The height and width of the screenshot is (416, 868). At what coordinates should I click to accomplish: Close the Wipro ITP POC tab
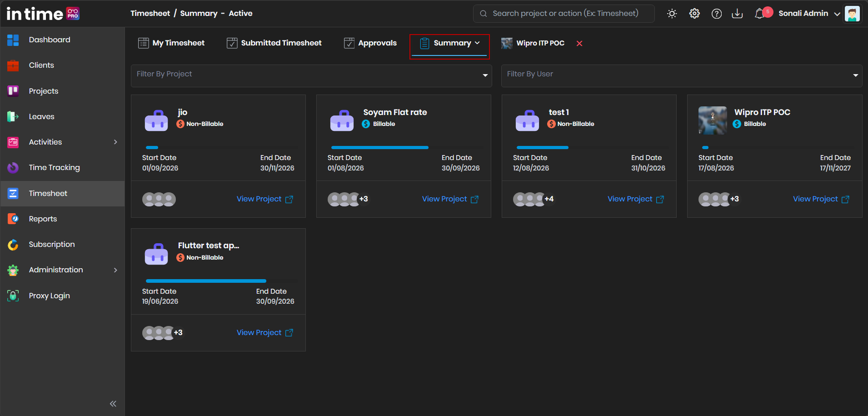click(x=579, y=44)
